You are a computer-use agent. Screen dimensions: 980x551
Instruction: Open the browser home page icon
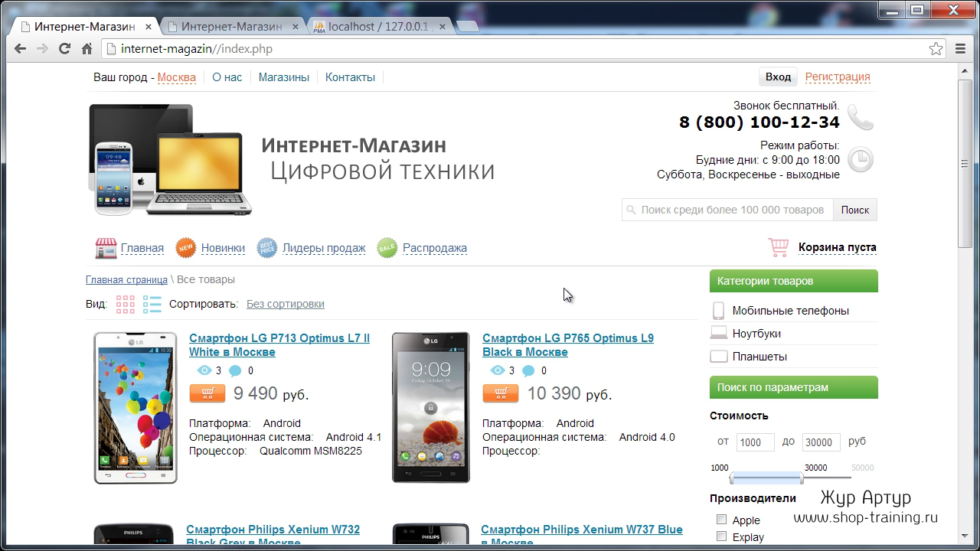tap(87, 49)
